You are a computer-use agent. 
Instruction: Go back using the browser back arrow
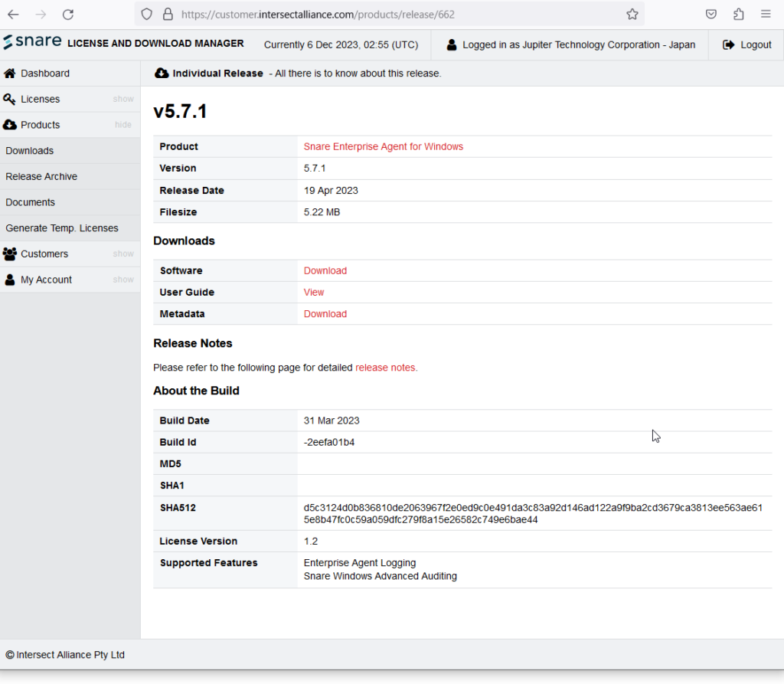tap(14, 15)
